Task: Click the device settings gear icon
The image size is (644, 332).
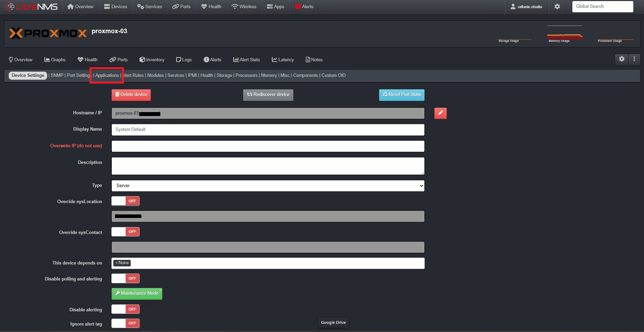Action: coord(622,59)
